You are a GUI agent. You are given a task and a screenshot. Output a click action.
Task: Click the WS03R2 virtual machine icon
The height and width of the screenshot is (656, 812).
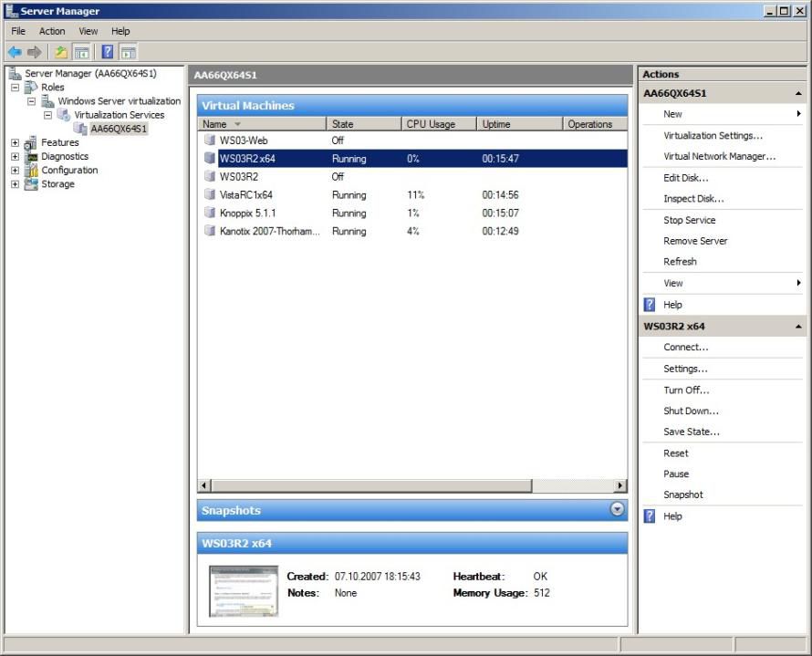pyautogui.click(x=210, y=176)
